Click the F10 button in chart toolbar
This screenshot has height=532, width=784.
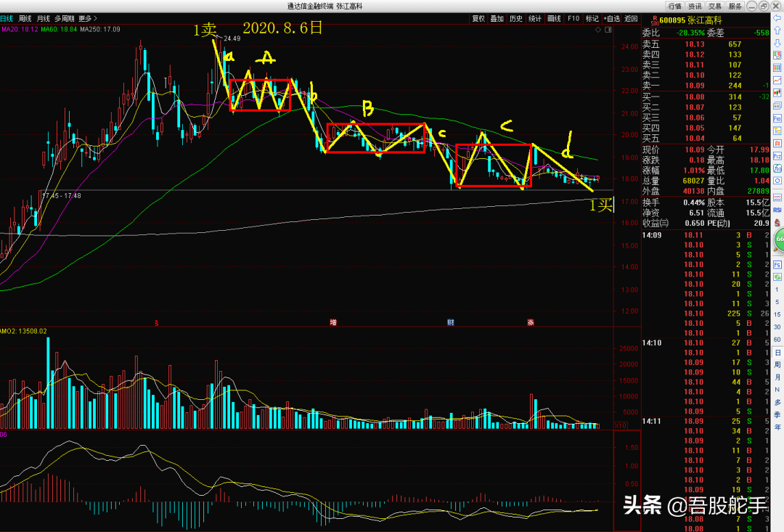(573, 18)
